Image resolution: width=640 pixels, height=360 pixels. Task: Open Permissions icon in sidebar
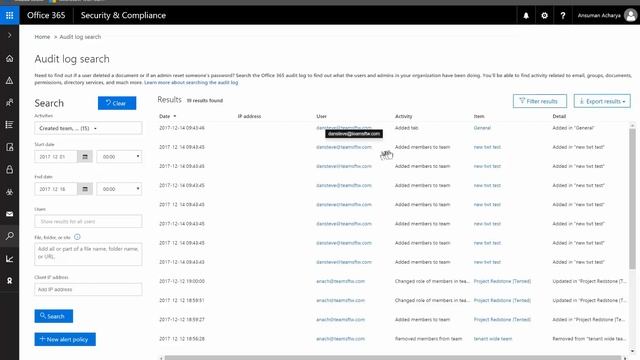(9, 102)
